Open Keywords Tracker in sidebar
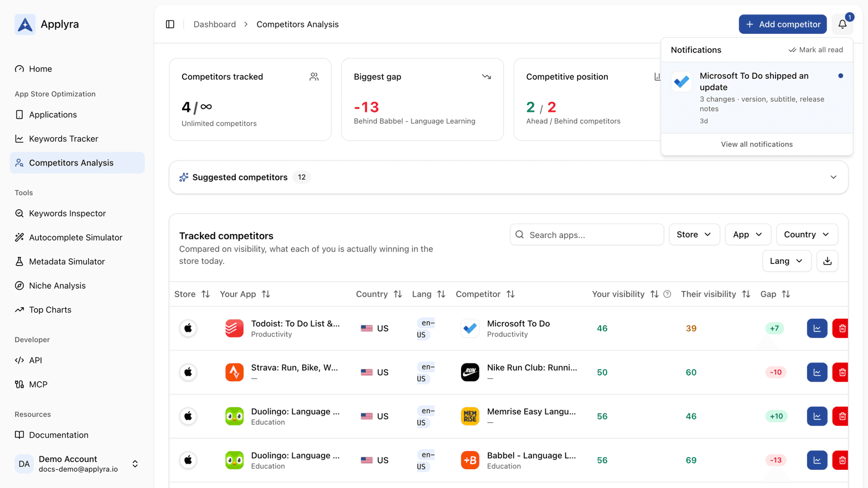This screenshot has height=488, width=868. click(x=77, y=139)
